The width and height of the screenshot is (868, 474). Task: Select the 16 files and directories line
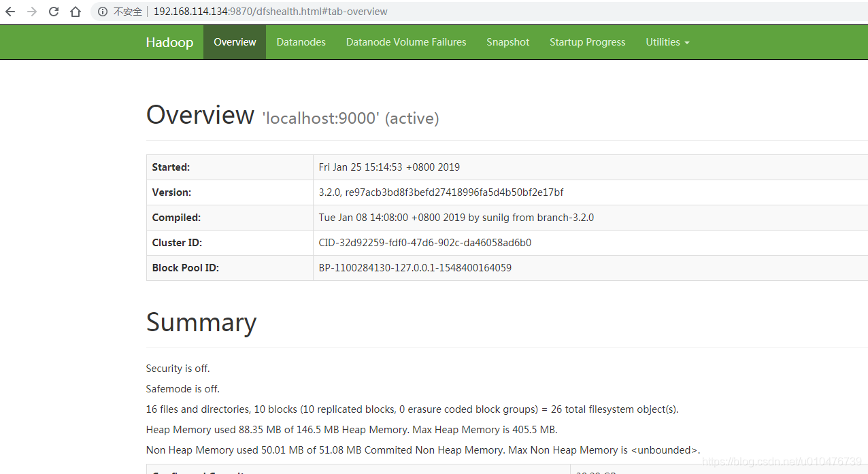point(412,409)
